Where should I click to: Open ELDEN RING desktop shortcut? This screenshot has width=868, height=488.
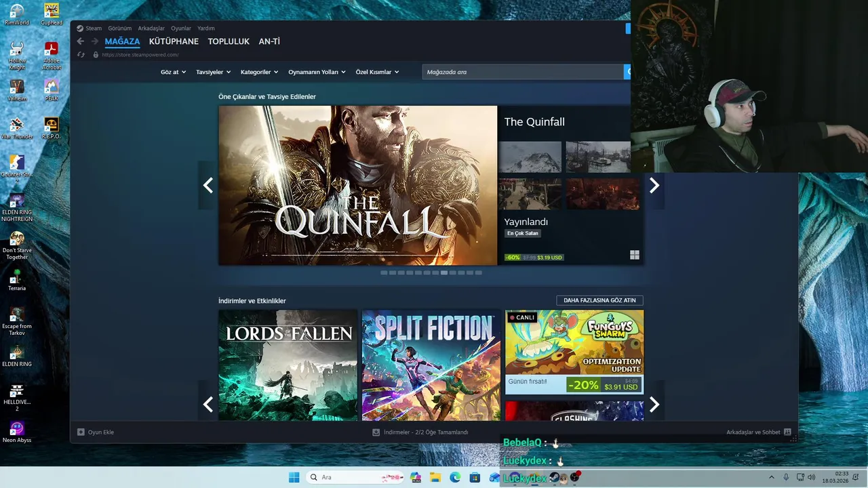(x=17, y=356)
